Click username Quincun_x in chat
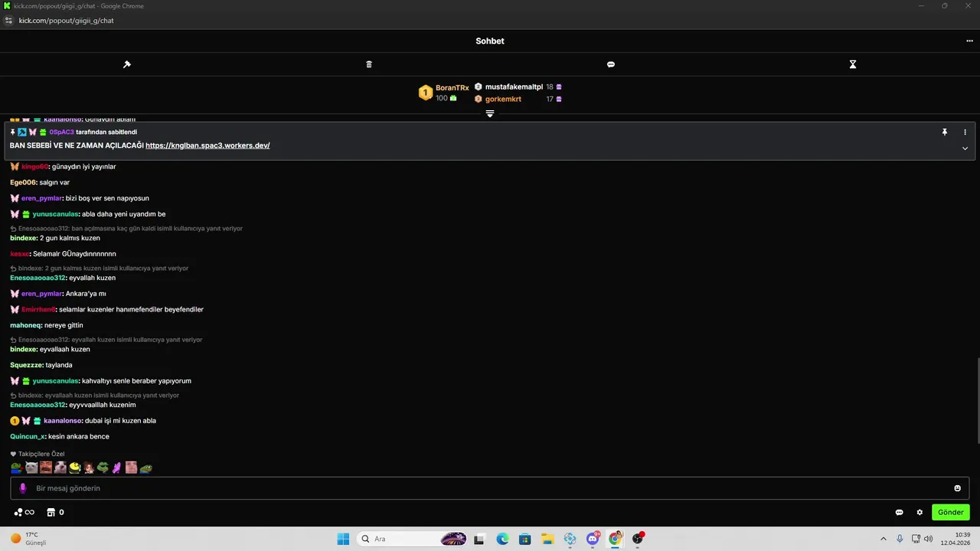The width and height of the screenshot is (980, 551). (28, 436)
